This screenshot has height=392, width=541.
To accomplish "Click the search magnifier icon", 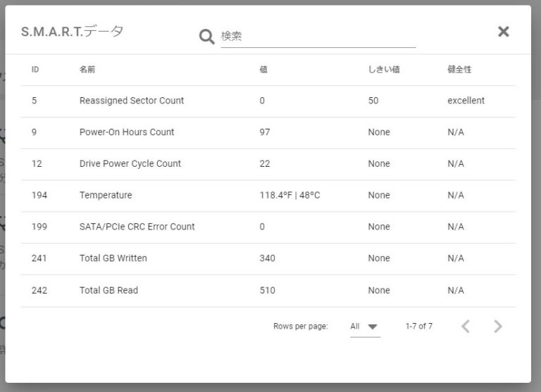I will pyautogui.click(x=206, y=36).
